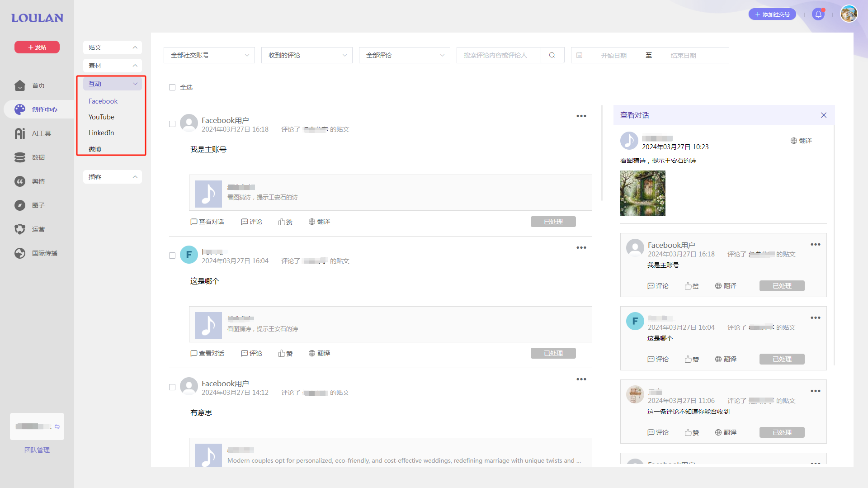Open the notification bell icon
The height and width of the screenshot is (488, 868).
(x=818, y=14)
